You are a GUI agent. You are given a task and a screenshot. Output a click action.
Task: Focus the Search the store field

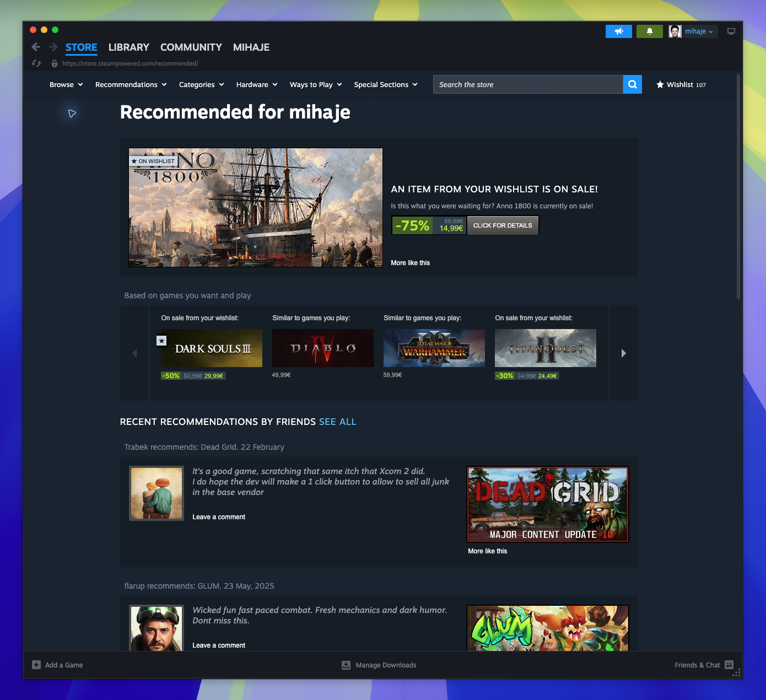coord(528,84)
